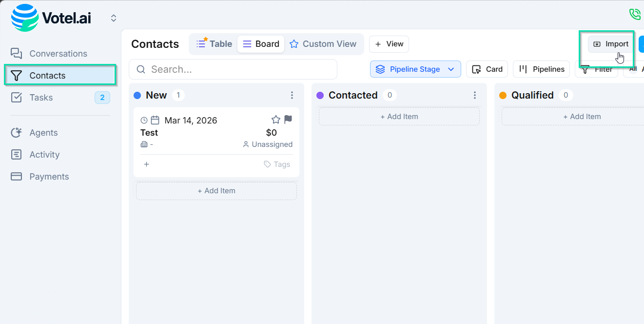Add an item to the Contacted column

399,116
